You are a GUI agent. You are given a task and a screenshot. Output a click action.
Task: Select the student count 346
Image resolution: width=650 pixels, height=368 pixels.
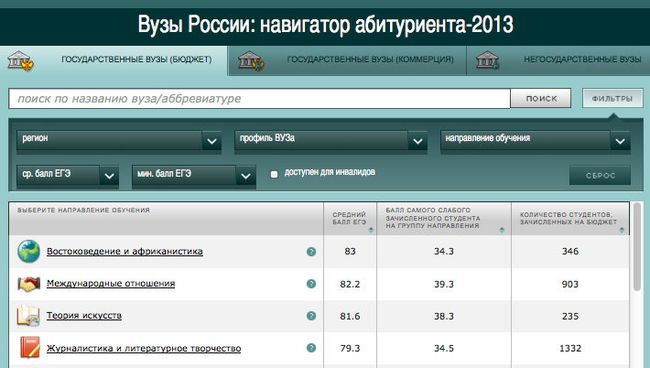coord(570,251)
